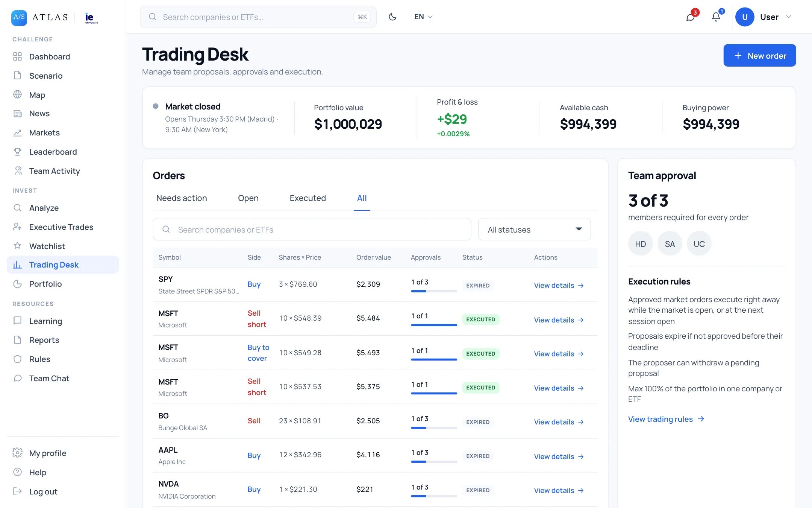
Task: View details for the BG order
Action: [559, 422]
